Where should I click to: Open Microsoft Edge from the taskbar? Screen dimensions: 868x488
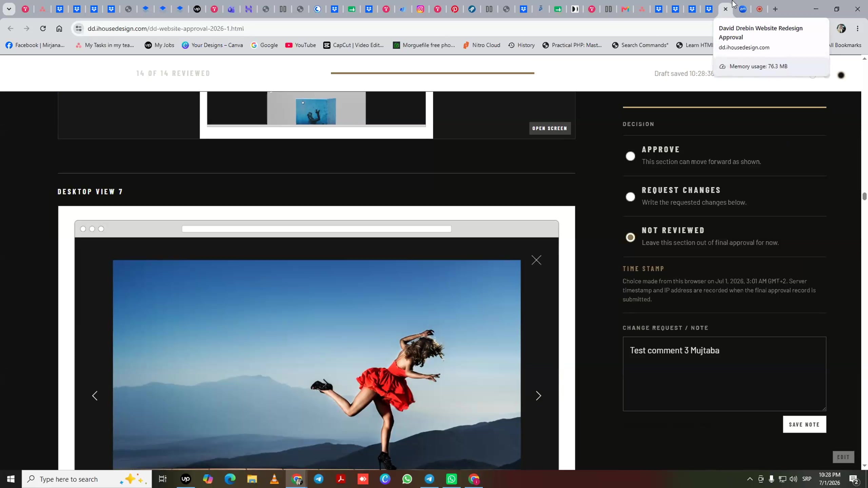tap(230, 479)
